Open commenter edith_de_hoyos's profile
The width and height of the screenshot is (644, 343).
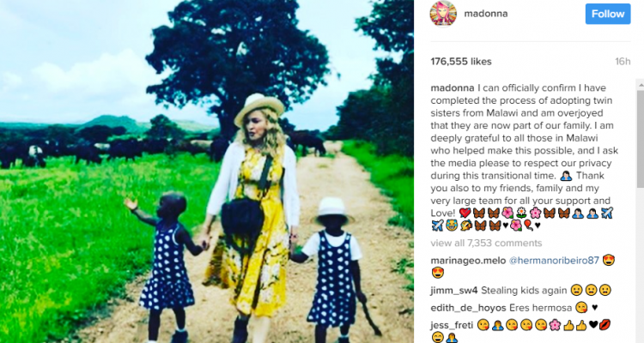468,308
